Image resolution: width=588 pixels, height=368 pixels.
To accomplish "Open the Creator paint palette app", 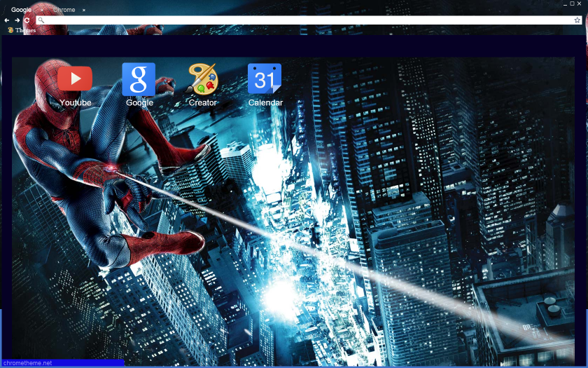I will click(x=202, y=79).
